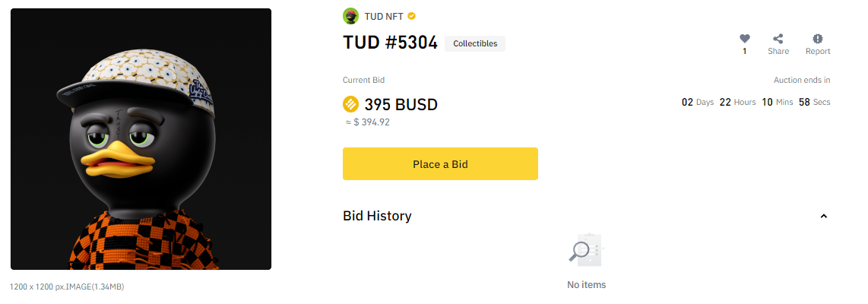Viewport: 868px width, 304px height.
Task: Click the Report label text
Action: coord(818,51)
